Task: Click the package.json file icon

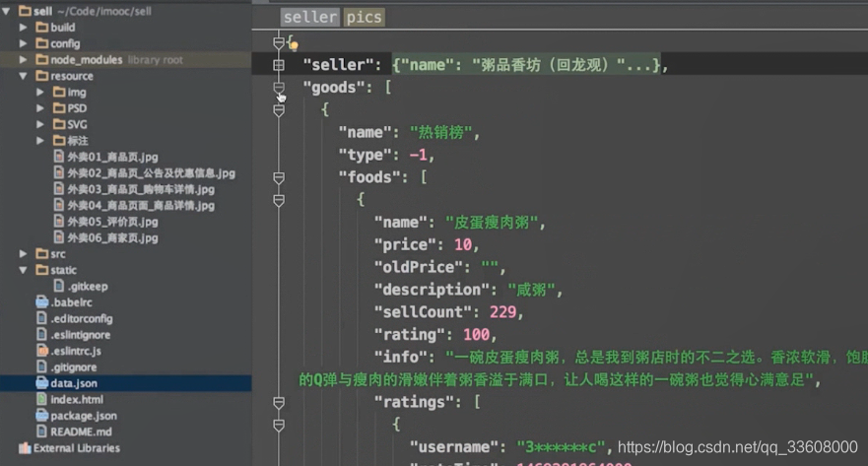Action: coord(42,415)
